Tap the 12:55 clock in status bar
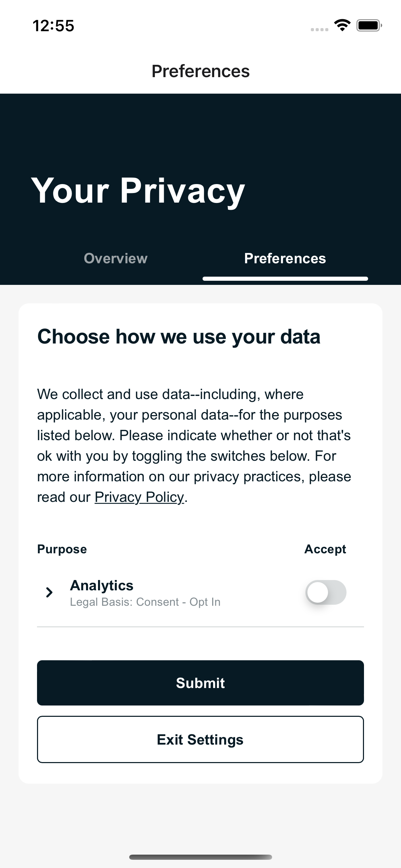 coord(53,26)
